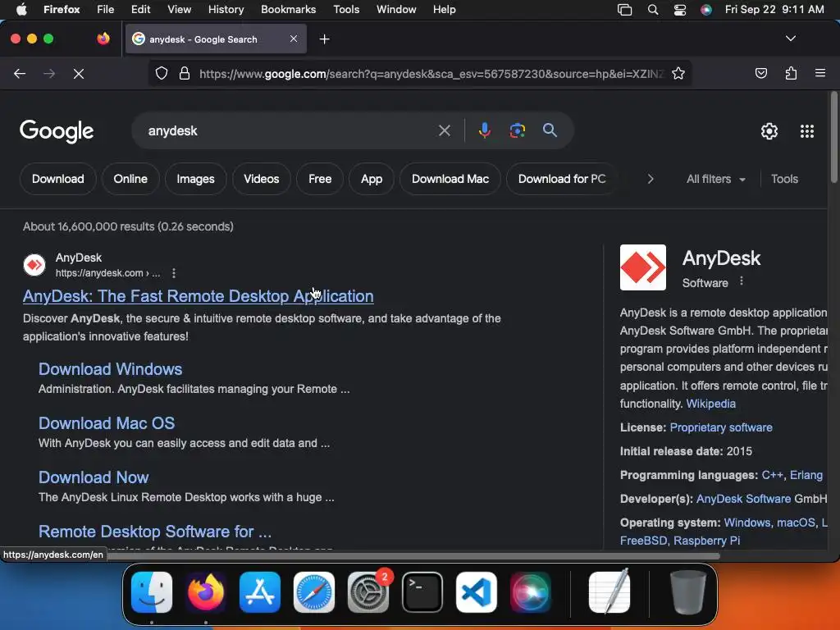Search by image with Google Lens icon
The width and height of the screenshot is (840, 630).
(x=517, y=130)
